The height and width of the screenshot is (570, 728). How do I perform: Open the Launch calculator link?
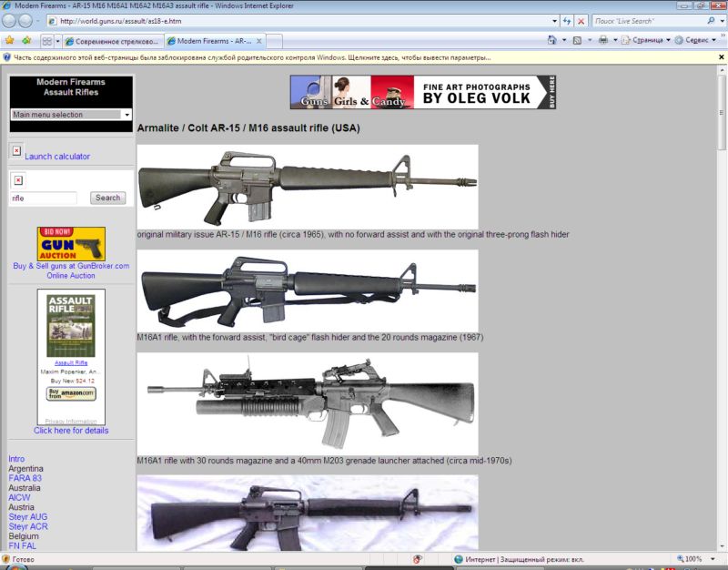coord(57,157)
